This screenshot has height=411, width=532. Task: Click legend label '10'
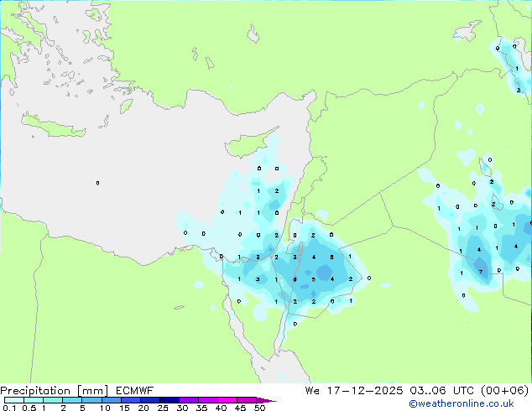tap(105, 408)
